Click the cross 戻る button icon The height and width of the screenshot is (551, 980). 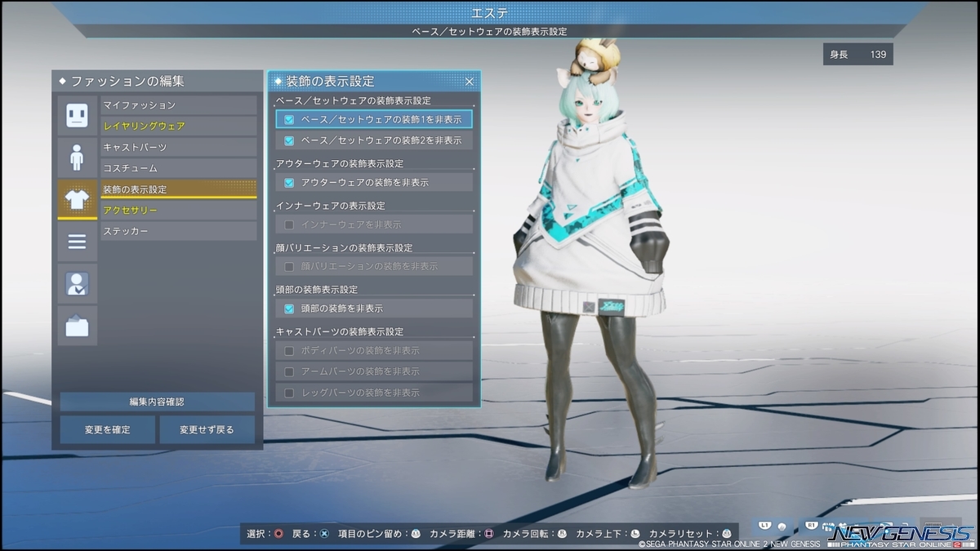[x=324, y=534]
